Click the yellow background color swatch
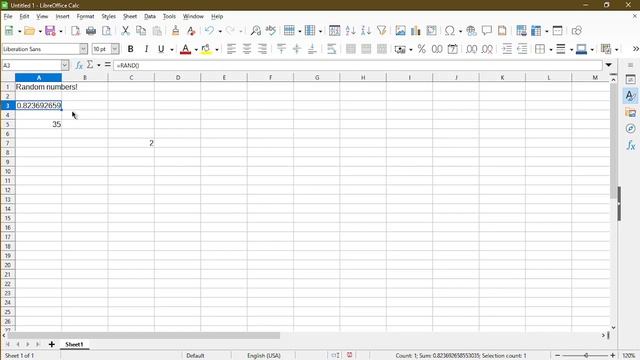 pos(206,49)
